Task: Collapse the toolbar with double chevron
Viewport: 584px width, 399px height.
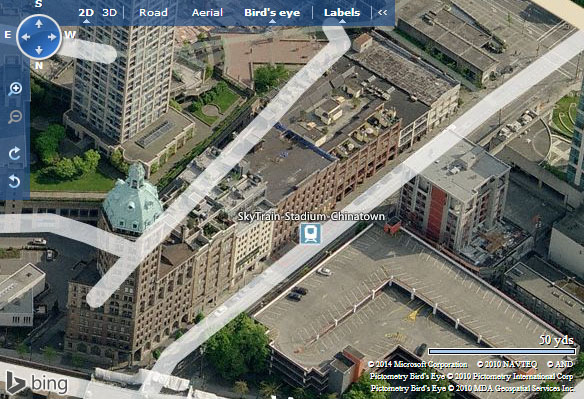Action: (383, 12)
